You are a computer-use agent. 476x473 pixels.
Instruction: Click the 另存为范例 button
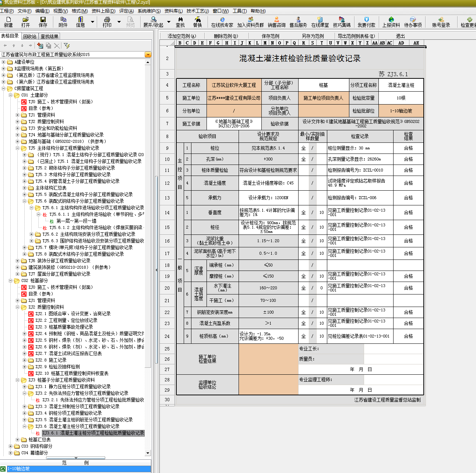(313, 36)
